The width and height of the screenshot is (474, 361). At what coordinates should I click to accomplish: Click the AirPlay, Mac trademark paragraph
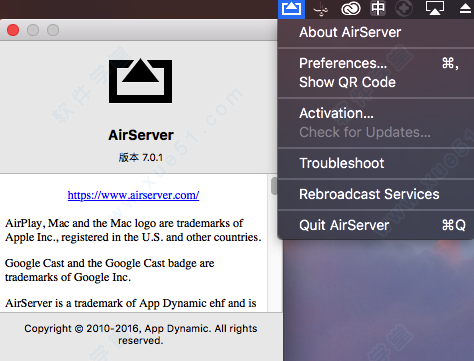pos(133,230)
